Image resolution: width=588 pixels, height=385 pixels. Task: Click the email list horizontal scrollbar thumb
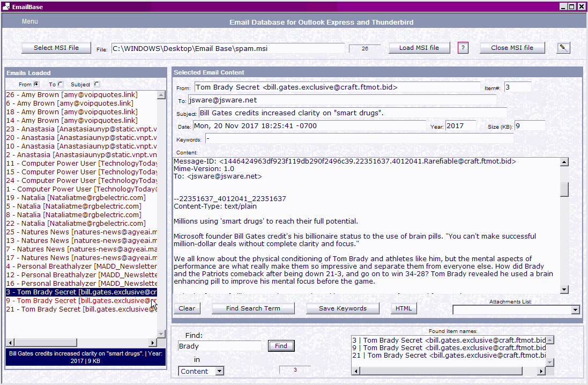coord(46,342)
